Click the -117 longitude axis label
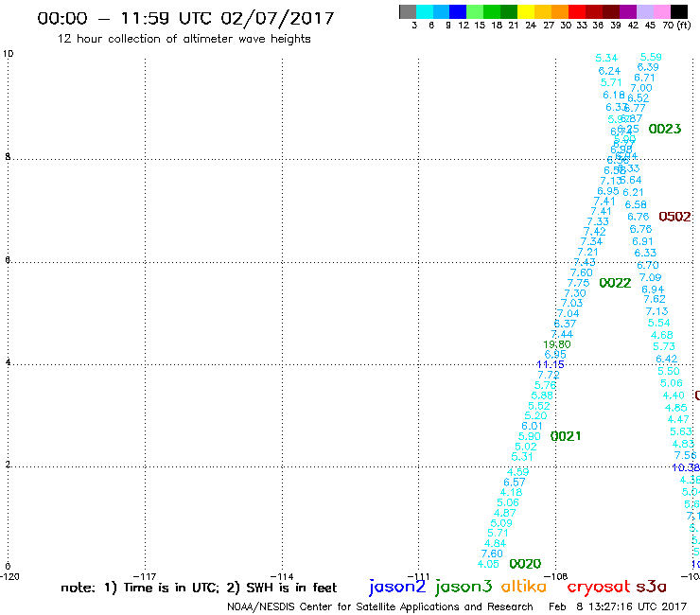Screen dimensions: 700x615 (x=145, y=577)
